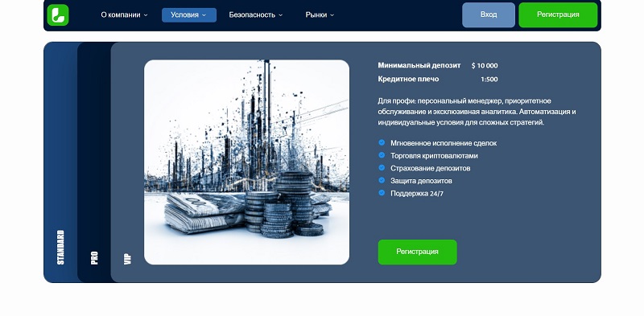Click checkmark icon beside Поддержка 24/7
Screen dimensions: 644x316
click(x=382, y=192)
